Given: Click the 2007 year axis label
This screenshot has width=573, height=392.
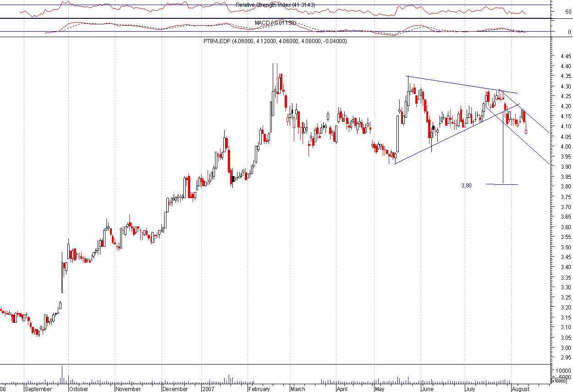Looking at the screenshot, I should tap(209, 389).
